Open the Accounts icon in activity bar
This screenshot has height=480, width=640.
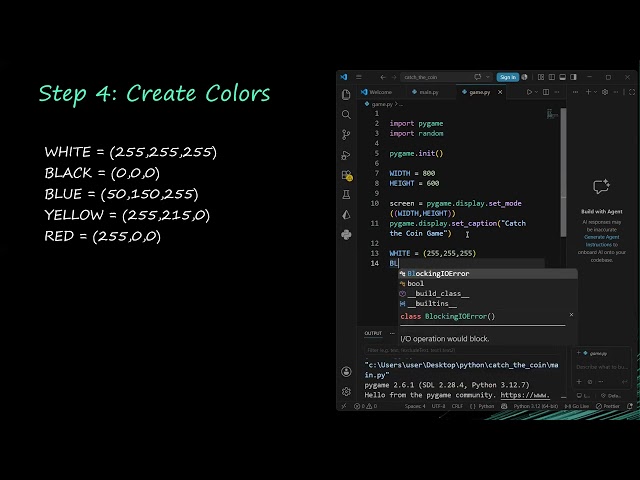tap(346, 371)
